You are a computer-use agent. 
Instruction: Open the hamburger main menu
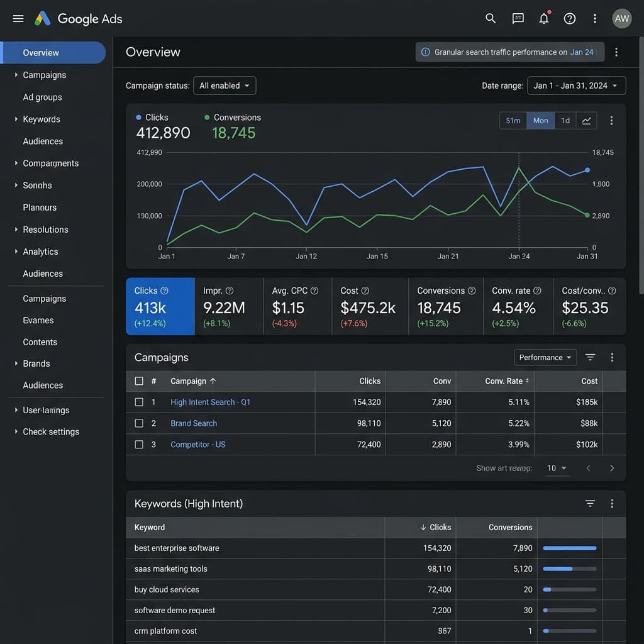(x=18, y=19)
